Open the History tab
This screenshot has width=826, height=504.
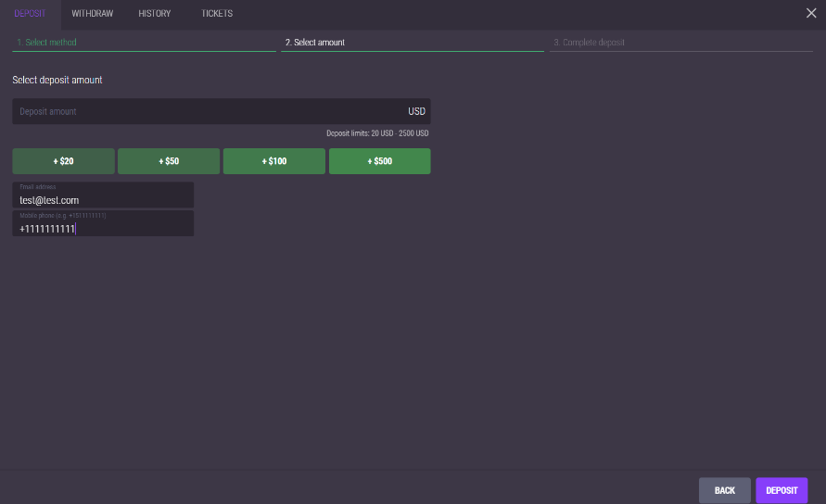(x=155, y=14)
